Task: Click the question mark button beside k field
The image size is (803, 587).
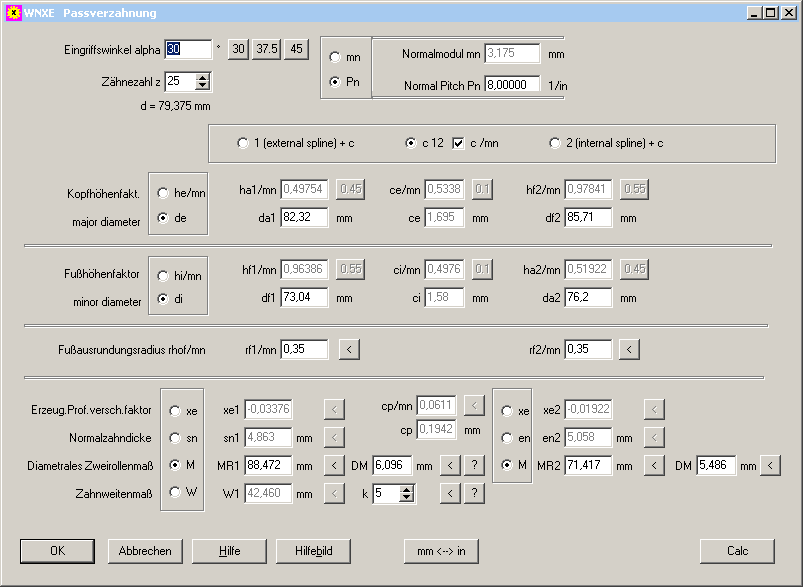Action: click(x=474, y=492)
